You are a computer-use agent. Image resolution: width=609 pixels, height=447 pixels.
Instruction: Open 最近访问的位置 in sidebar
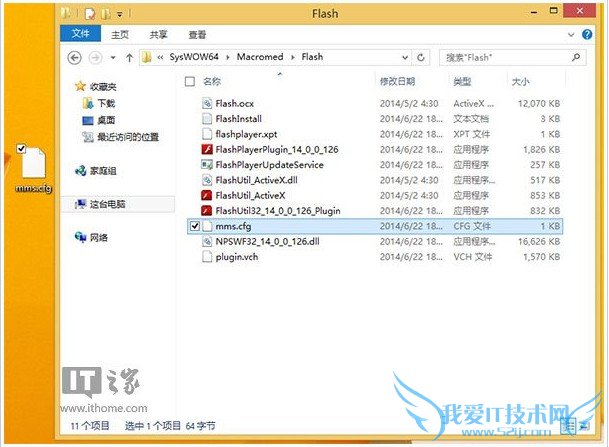point(128,137)
